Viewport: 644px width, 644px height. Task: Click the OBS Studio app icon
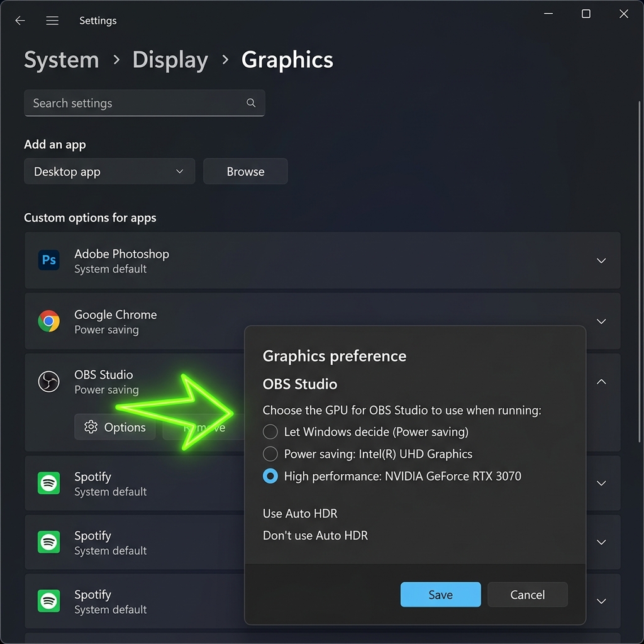pos(49,382)
